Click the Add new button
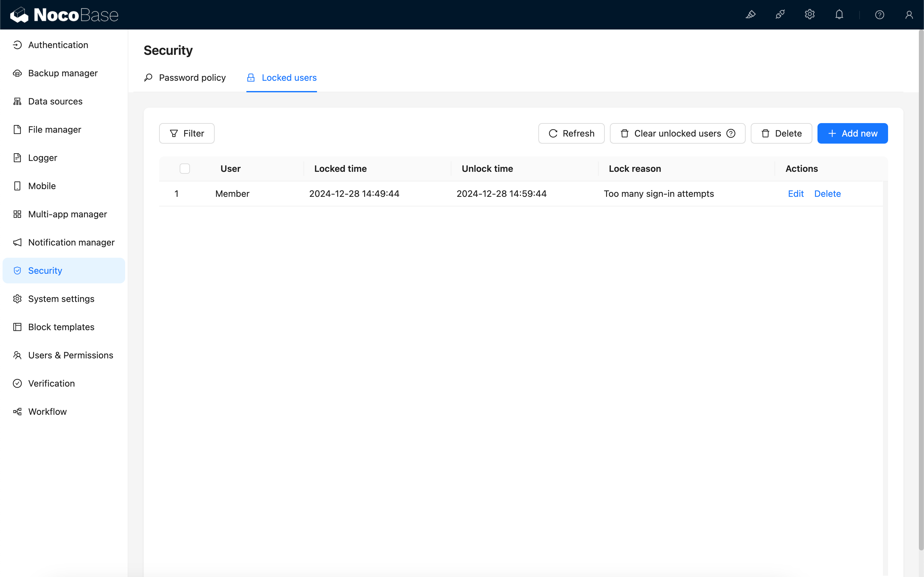The image size is (924, 577). pos(852,133)
